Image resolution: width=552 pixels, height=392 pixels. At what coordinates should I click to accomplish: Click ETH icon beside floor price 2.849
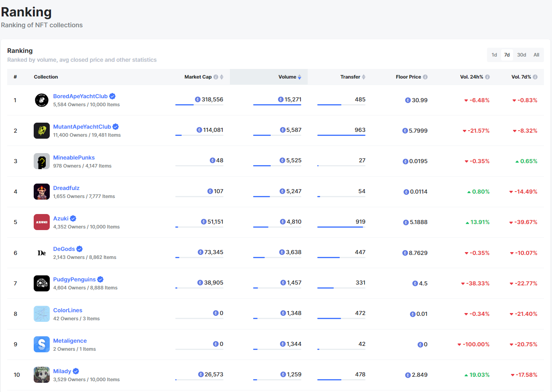[x=408, y=375]
